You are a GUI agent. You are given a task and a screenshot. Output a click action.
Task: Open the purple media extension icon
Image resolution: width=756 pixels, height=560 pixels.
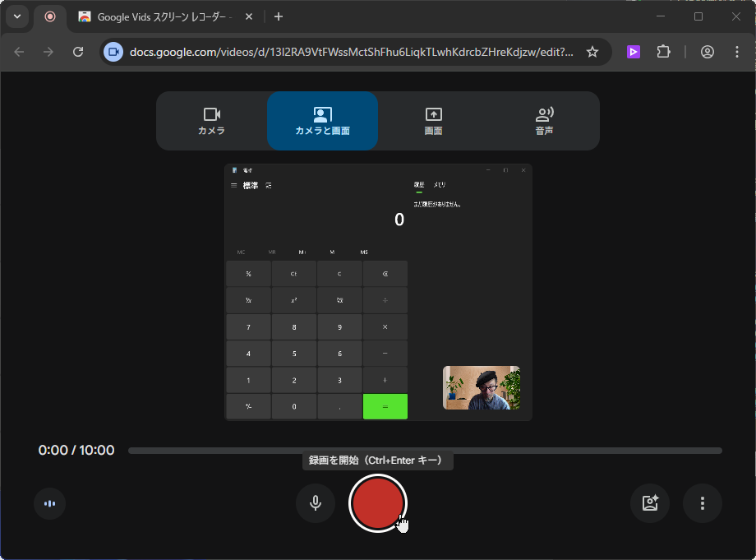[634, 52]
